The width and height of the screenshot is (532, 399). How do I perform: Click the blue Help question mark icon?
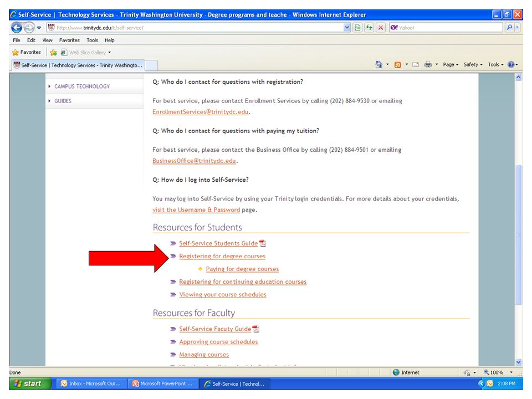pyautogui.click(x=511, y=64)
